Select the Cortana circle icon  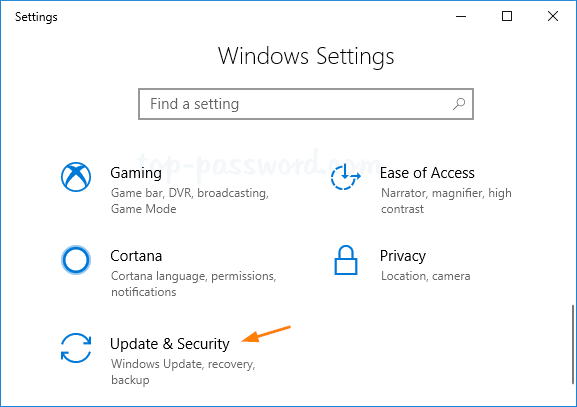click(x=76, y=260)
